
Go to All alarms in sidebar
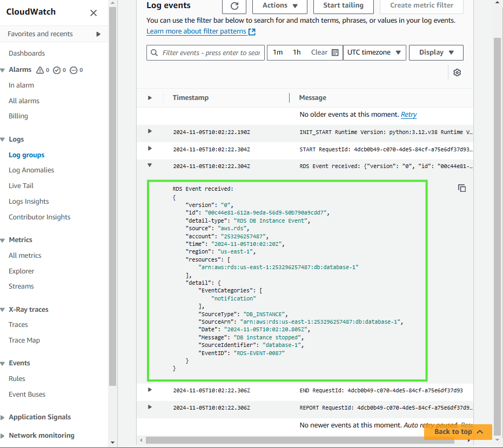click(x=24, y=101)
